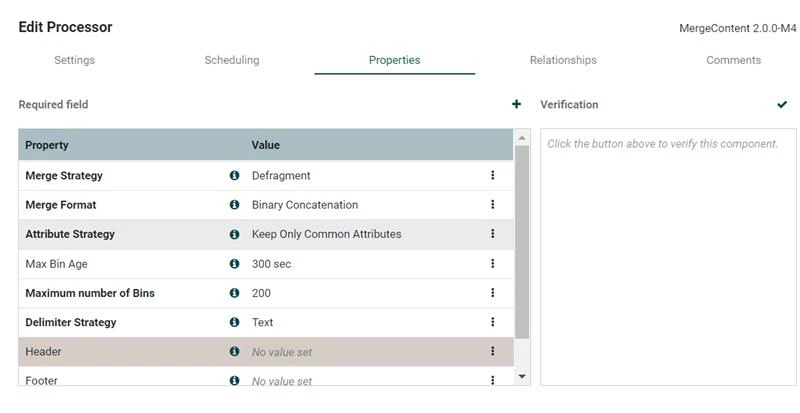Click the MergeContent 2.0.0-M4 label
This screenshot has height=413, width=800.
tap(737, 29)
